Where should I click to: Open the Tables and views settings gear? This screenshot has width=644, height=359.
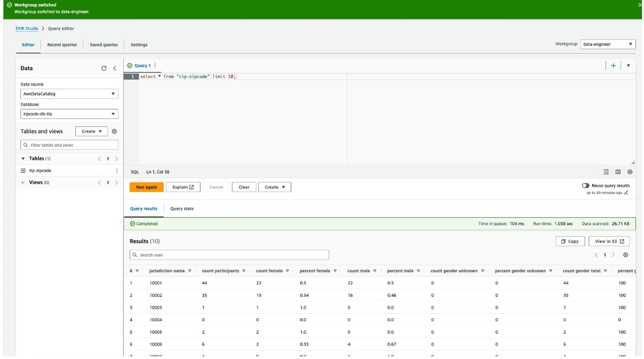tap(114, 131)
